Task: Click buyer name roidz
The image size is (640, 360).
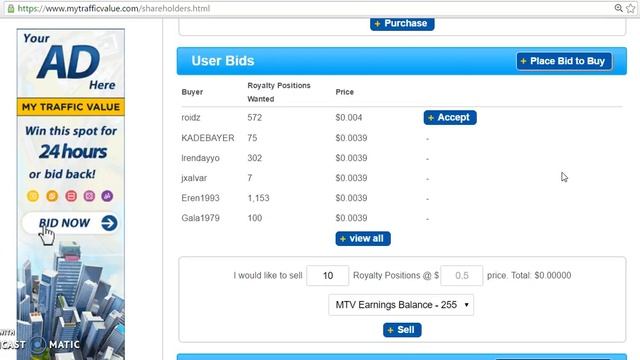Action: pos(191,118)
